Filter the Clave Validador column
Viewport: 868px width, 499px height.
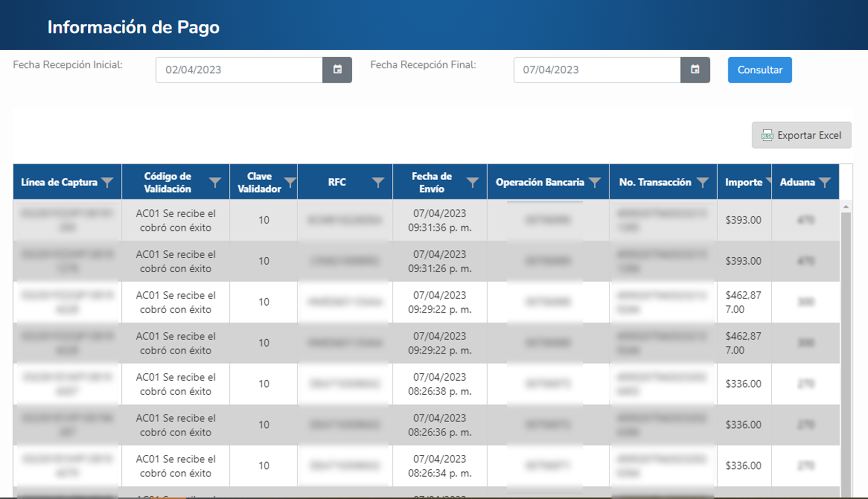tap(290, 182)
